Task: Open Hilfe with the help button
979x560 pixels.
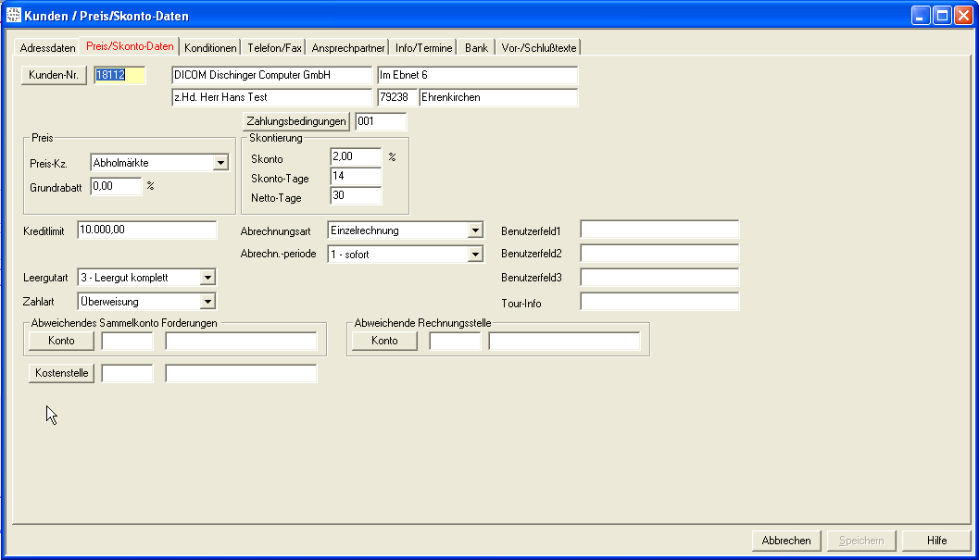Action: pyautogui.click(x=936, y=541)
